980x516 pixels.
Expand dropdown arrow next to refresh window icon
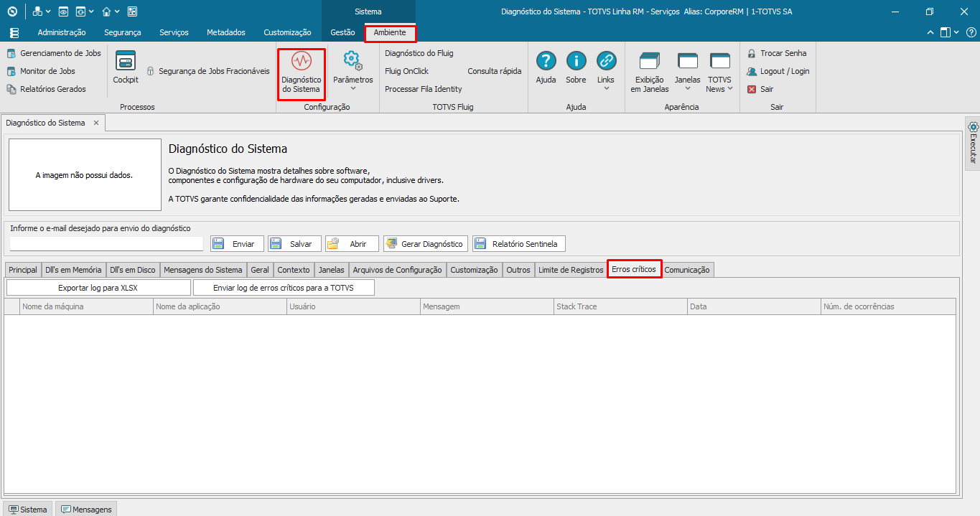(91, 11)
